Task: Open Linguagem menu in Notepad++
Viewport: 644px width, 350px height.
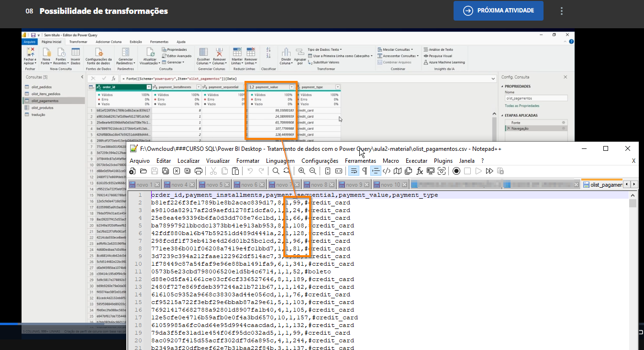Action: tap(280, 161)
